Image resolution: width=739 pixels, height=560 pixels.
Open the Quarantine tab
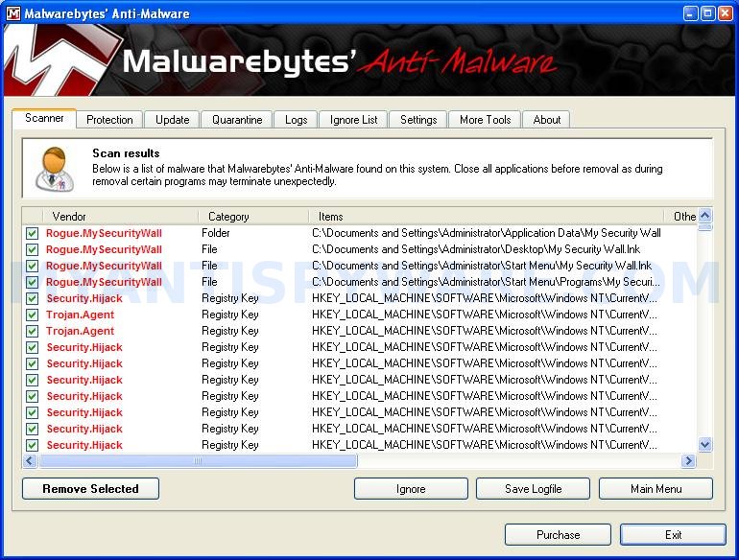[x=237, y=120]
